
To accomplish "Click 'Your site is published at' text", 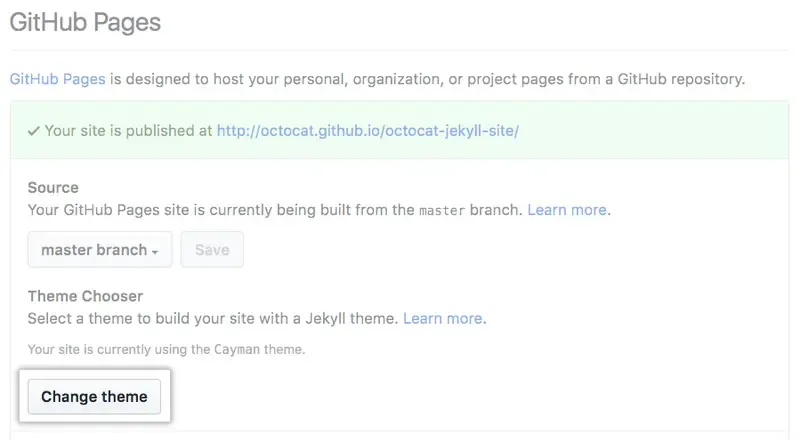I will pyautogui.click(x=129, y=131).
